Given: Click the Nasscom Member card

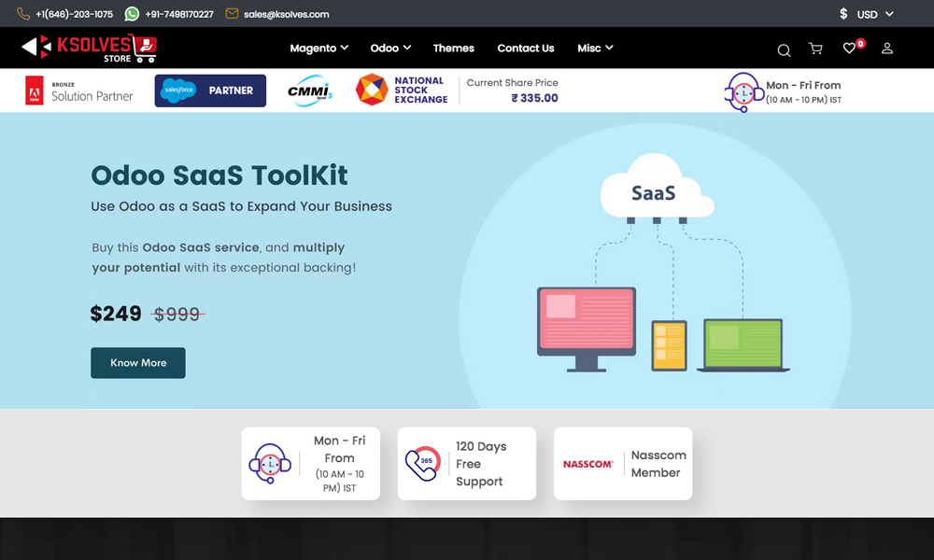Looking at the screenshot, I should [623, 464].
